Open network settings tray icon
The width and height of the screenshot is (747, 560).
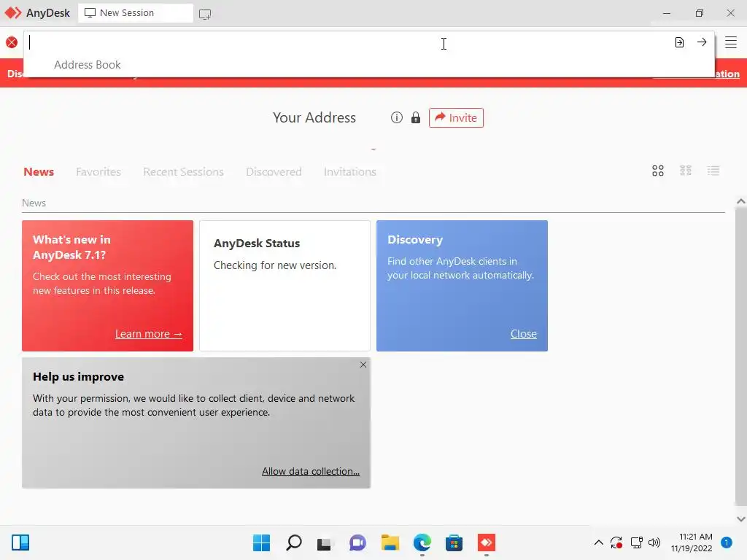[x=636, y=542]
